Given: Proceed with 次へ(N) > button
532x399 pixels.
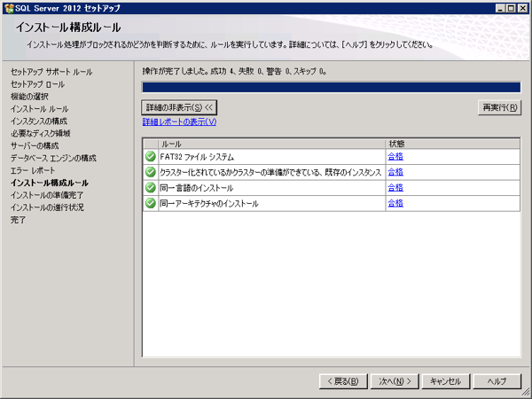Looking at the screenshot, I should tap(395, 381).
